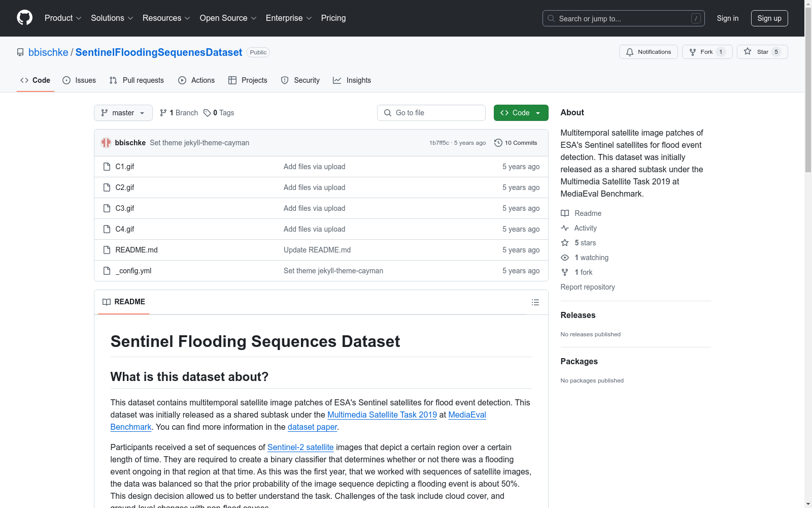Open the Pricing page link

[333, 18]
